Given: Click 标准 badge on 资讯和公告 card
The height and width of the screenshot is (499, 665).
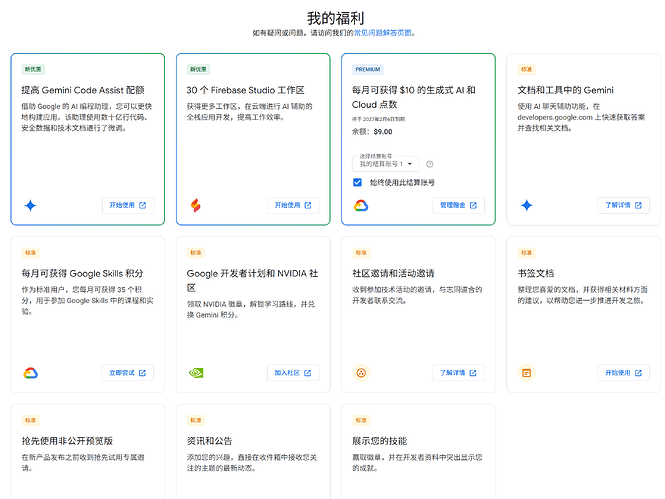Looking at the screenshot, I should pos(196,420).
